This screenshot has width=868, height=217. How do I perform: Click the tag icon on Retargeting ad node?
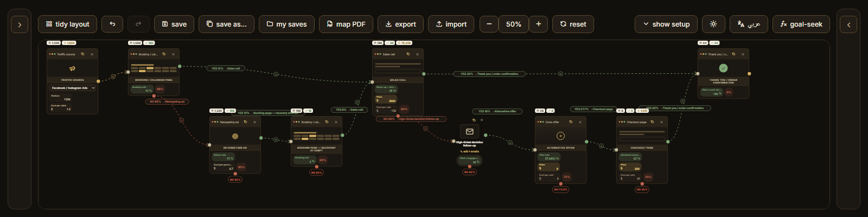click(x=245, y=122)
